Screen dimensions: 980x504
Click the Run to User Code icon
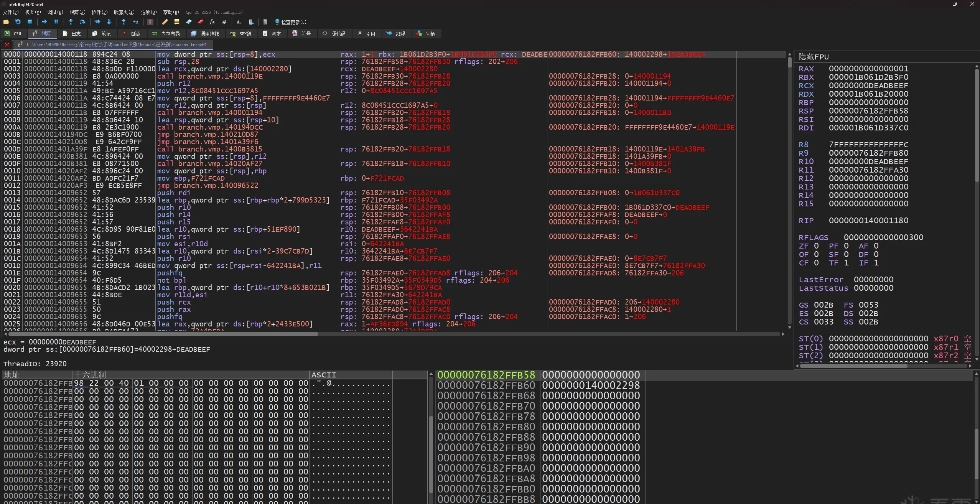[x=135, y=22]
